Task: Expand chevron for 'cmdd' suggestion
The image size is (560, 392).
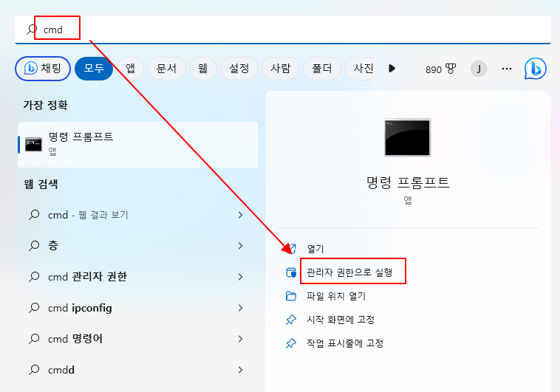Action: coord(240,370)
